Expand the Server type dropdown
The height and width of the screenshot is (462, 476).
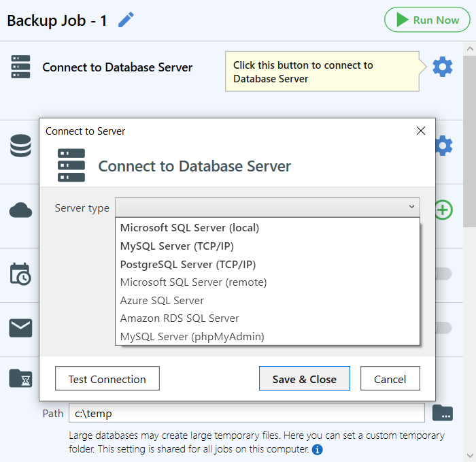coord(267,207)
